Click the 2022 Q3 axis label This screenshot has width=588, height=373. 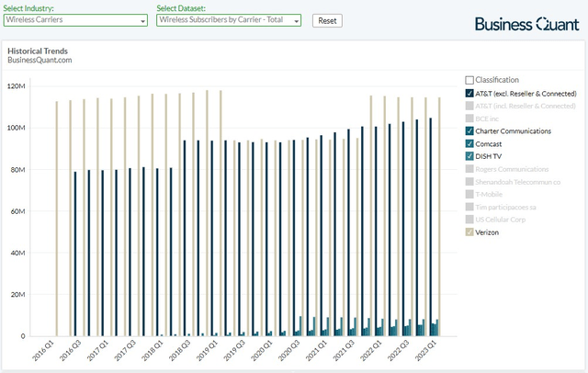399,351
